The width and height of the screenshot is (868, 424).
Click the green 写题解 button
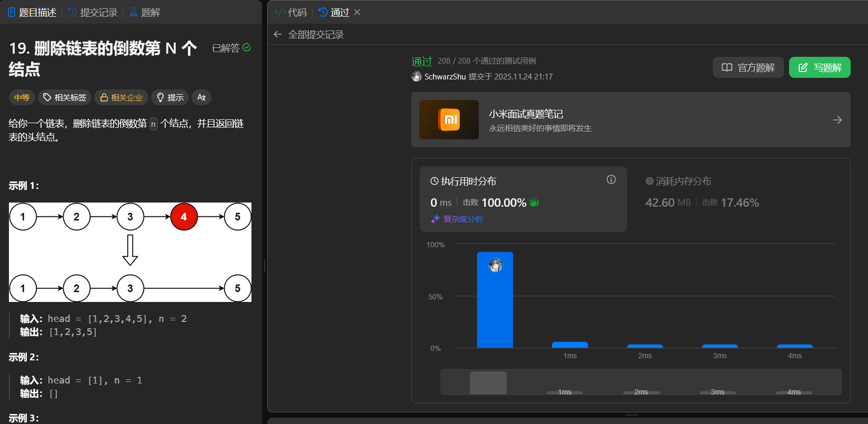[819, 67]
